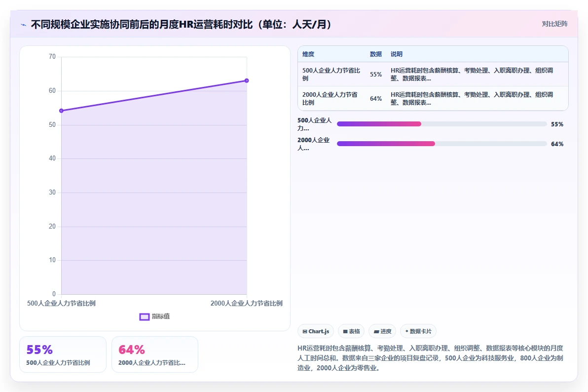The image size is (588, 392).
Task: Click the 500人企业人力节省比例 table cell
Action: pos(331,75)
